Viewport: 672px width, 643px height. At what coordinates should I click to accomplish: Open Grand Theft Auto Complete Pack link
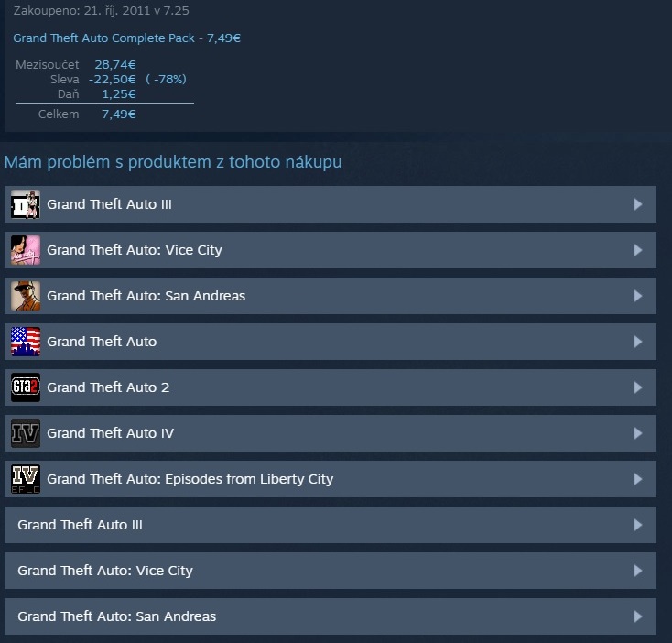(126, 38)
